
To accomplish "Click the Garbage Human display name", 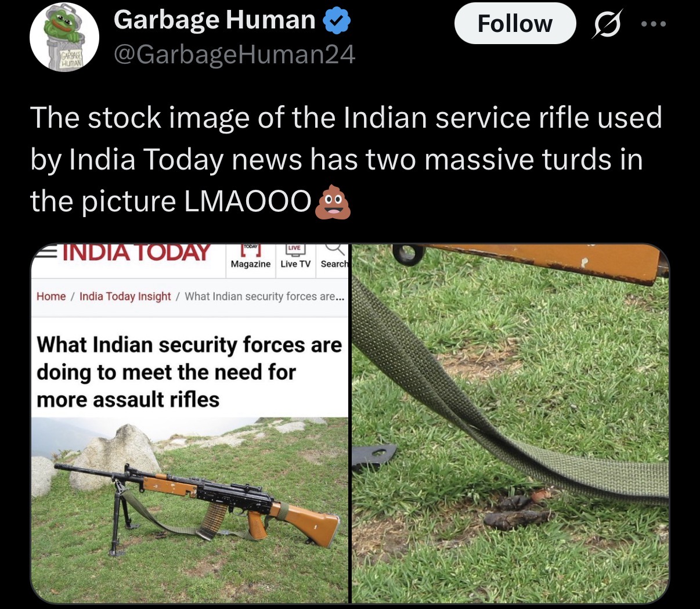I will (x=215, y=20).
